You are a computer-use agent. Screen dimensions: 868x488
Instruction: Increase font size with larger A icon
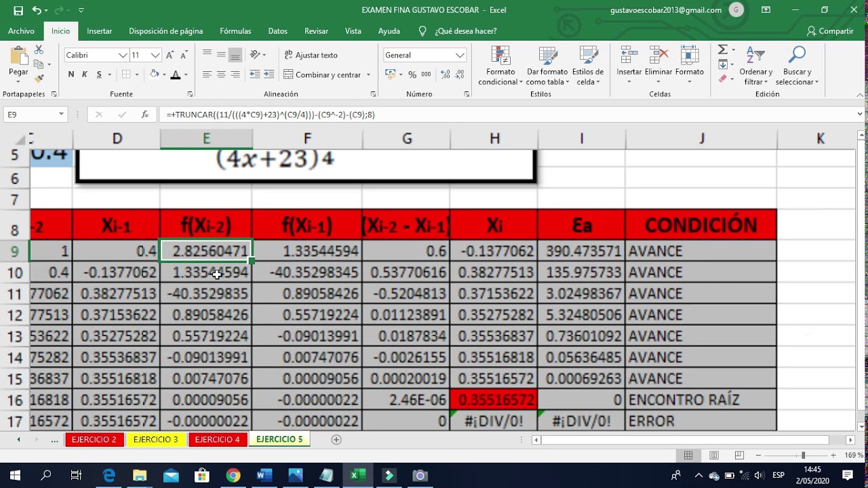click(170, 55)
